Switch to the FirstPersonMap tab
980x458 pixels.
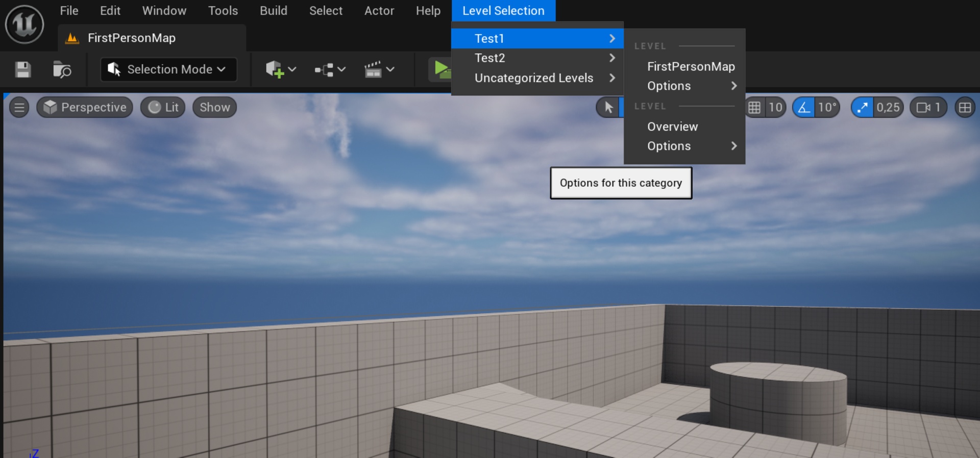[x=152, y=38]
